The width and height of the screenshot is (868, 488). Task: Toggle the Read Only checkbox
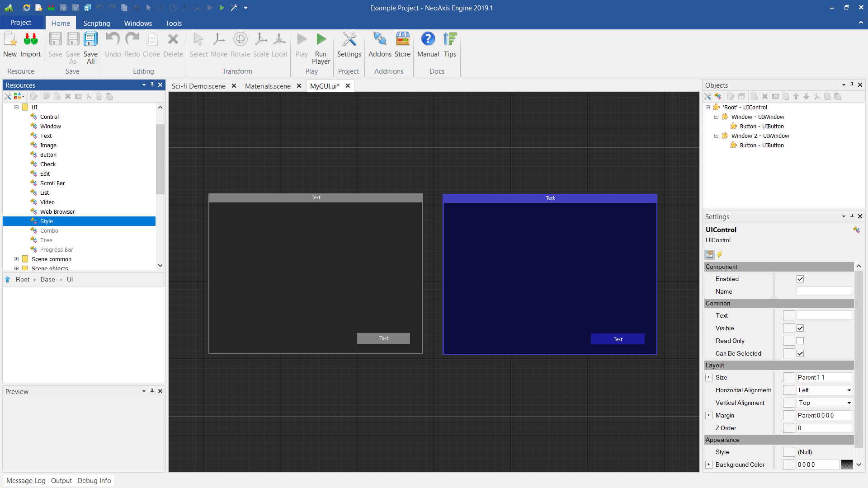(800, 341)
